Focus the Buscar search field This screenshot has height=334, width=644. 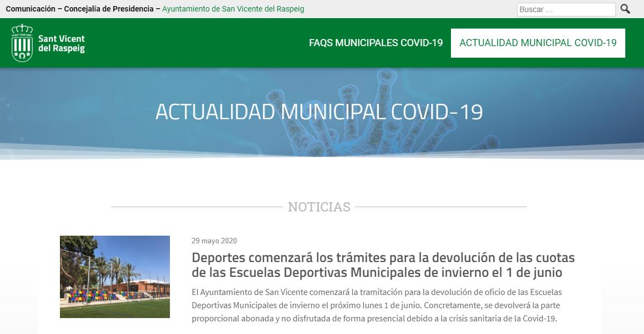point(566,9)
